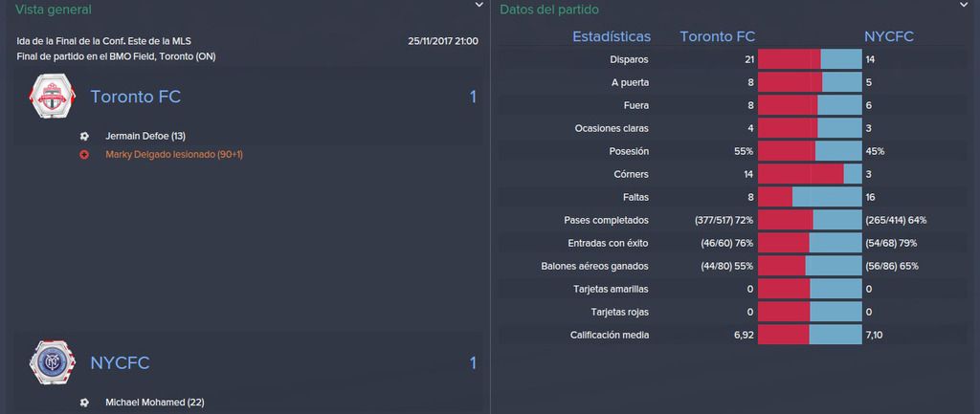Open NYCFC team name link
980x414 pixels.
120,362
